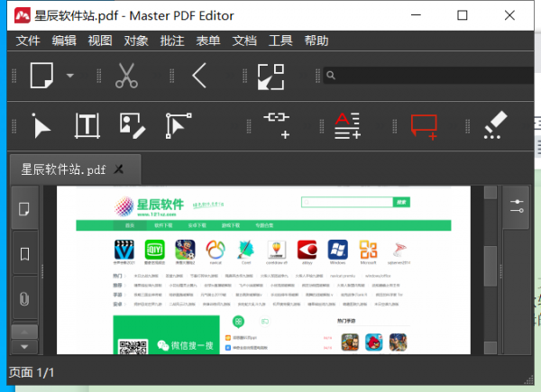Screen dimensions: 541x392
Task: Select the arrow pointer tool
Action: coord(41,126)
